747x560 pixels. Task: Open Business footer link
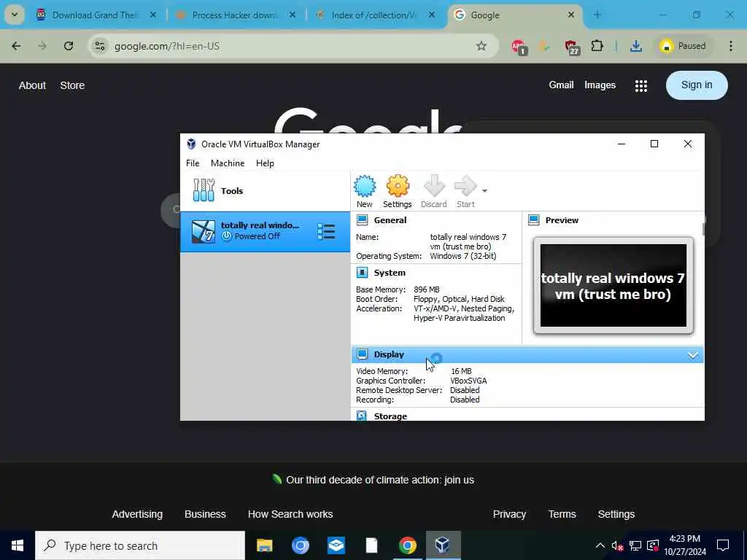click(x=205, y=514)
